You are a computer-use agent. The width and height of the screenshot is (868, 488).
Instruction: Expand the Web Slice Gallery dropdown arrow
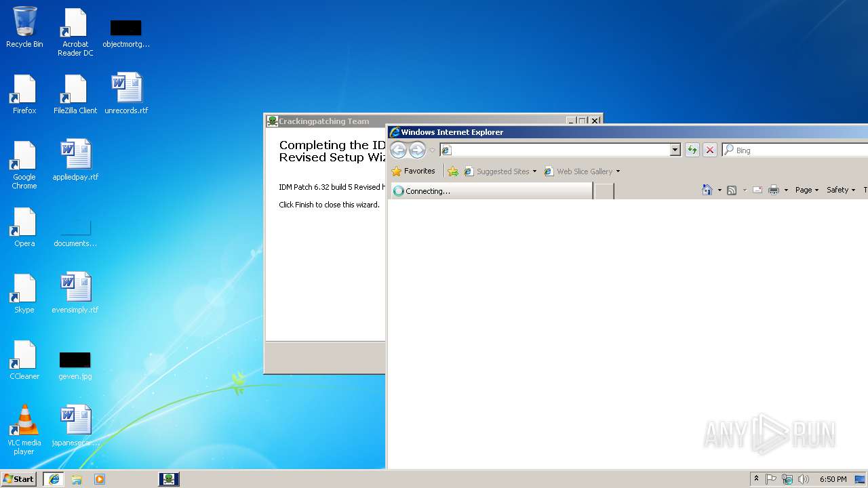[x=618, y=171]
